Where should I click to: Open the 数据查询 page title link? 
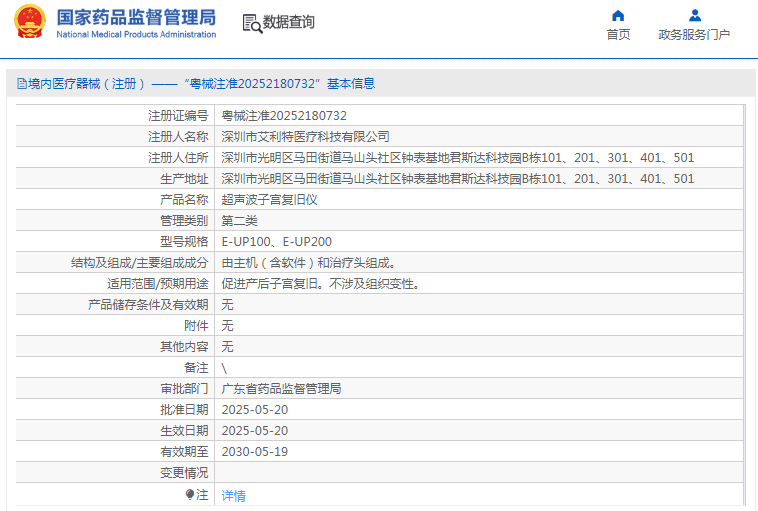click(288, 22)
